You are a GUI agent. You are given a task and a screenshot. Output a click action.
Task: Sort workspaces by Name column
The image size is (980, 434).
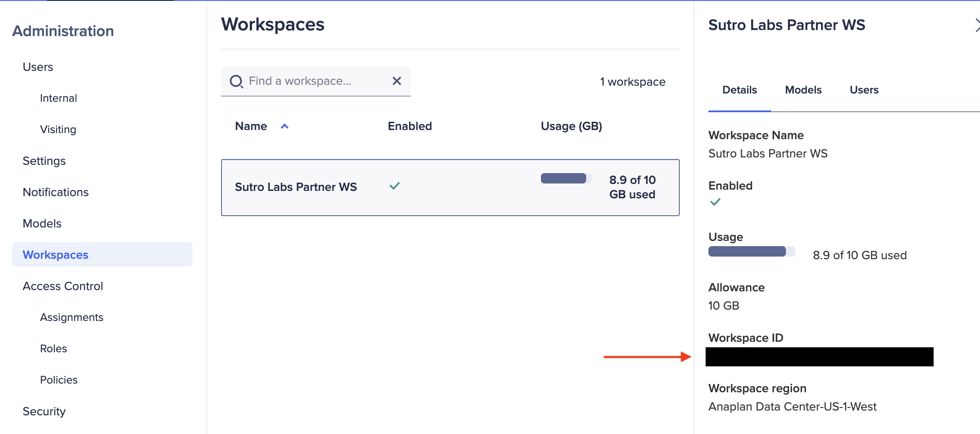click(251, 126)
